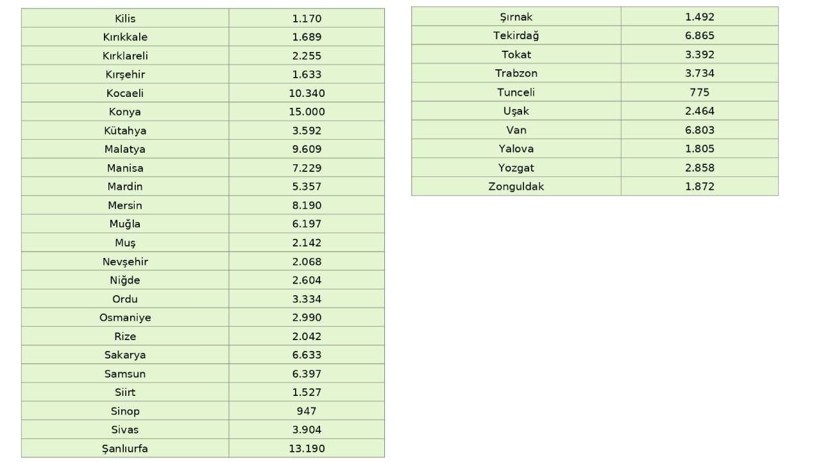Click the Zonguldak city cell
The width and height of the screenshot is (820, 462).
[x=516, y=187]
